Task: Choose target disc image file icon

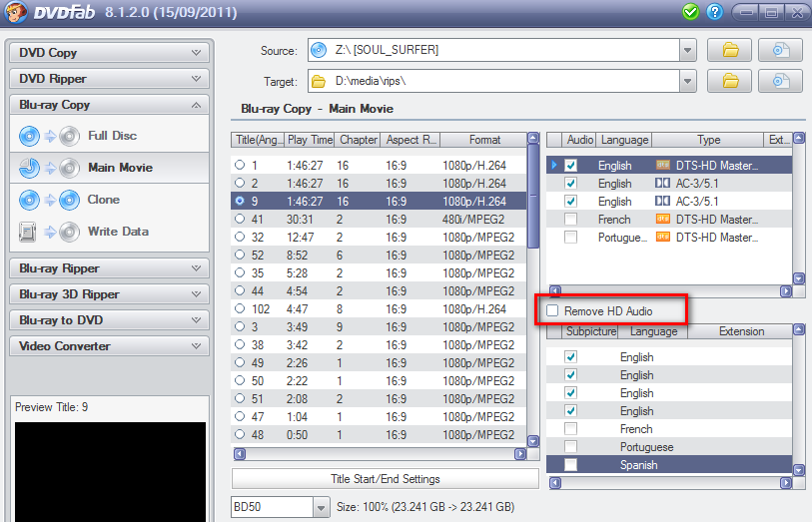Action: (780, 81)
